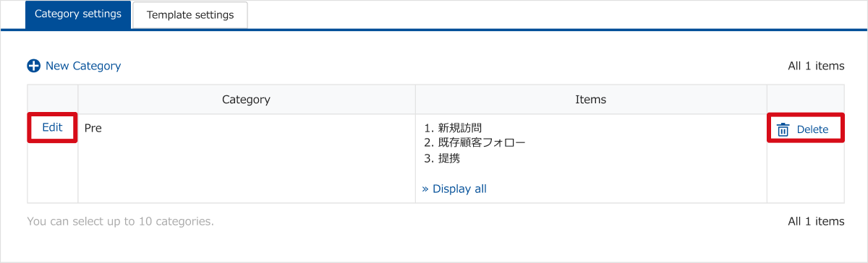
Task: Click the up to 10 categories note
Action: (120, 221)
